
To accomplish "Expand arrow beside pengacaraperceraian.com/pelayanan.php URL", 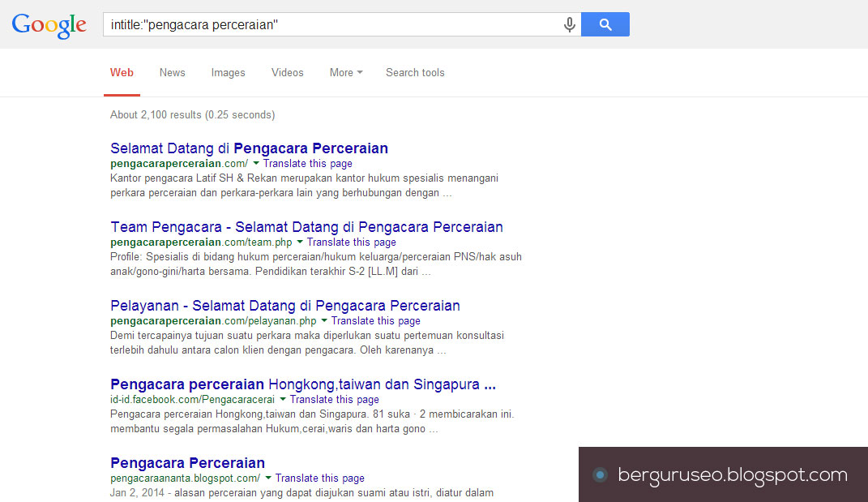I will [x=324, y=321].
